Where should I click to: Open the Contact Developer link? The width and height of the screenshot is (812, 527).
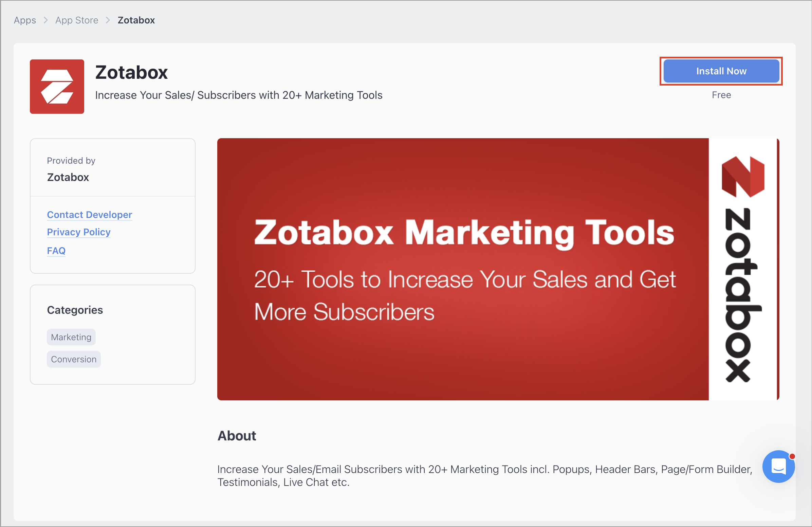(89, 215)
